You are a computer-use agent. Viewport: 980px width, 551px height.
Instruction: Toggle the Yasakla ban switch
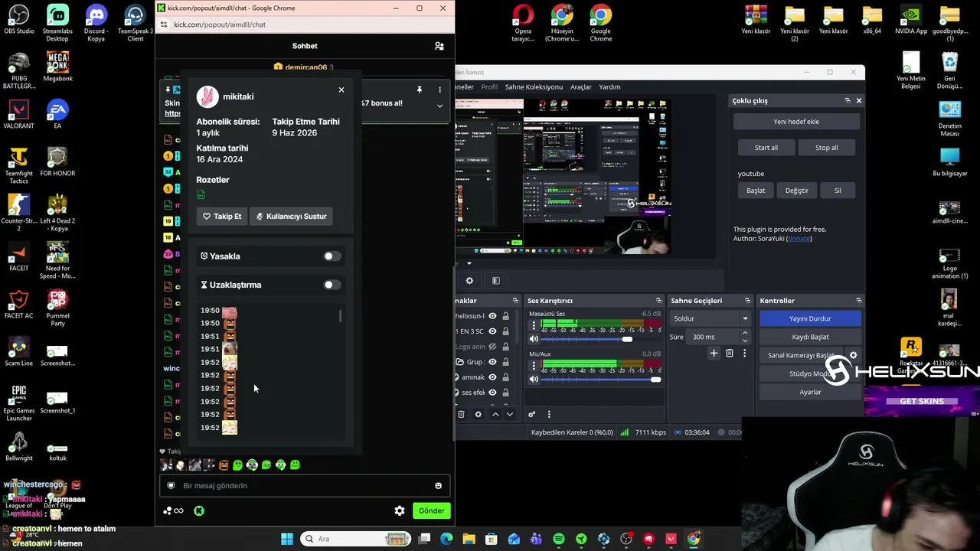(x=331, y=256)
